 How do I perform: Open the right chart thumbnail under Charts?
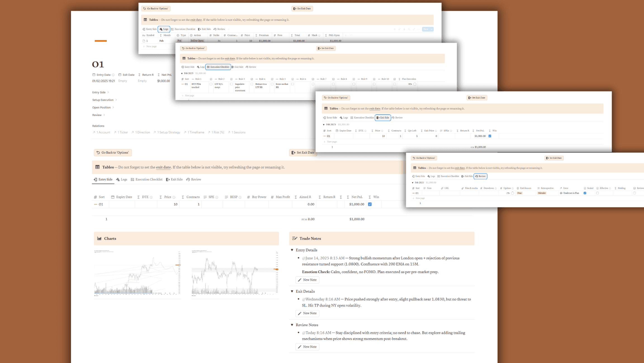point(235,273)
